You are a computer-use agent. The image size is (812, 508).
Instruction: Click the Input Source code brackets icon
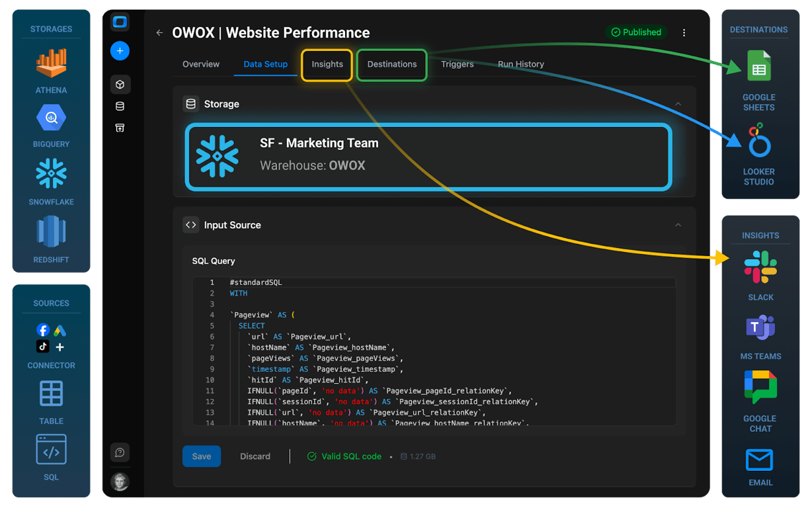tap(191, 225)
